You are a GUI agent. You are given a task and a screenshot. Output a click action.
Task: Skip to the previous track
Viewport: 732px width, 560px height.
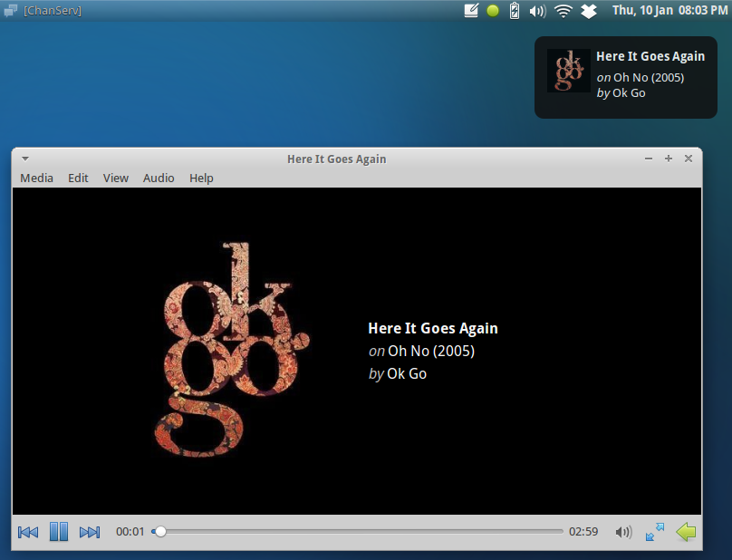click(26, 532)
